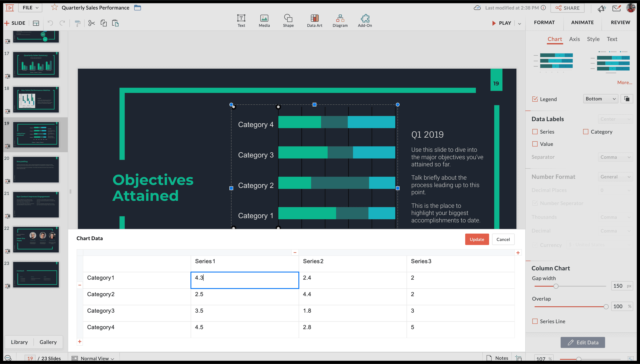Open the Separator Comma dropdown
The width and height of the screenshot is (640, 364).
[x=615, y=157]
